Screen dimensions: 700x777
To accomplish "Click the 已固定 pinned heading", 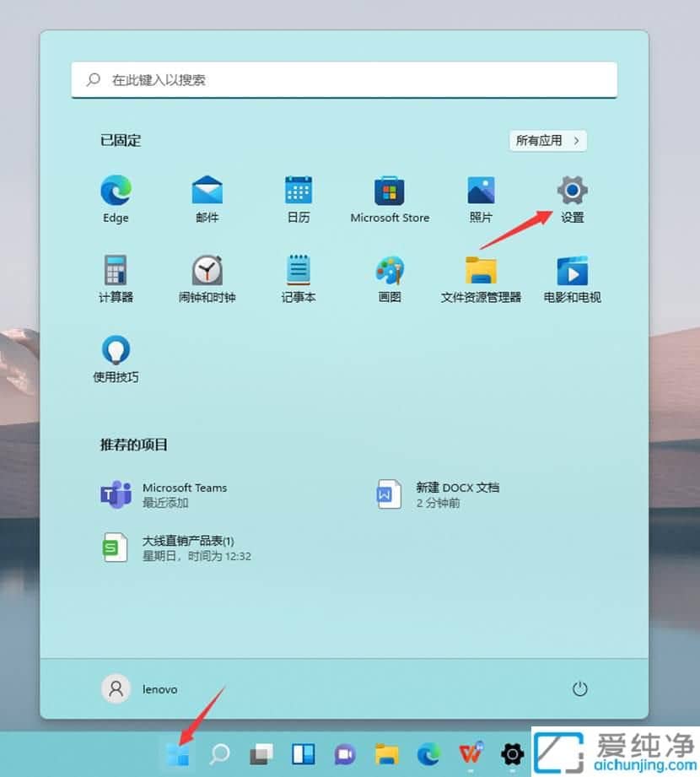I will click(121, 141).
